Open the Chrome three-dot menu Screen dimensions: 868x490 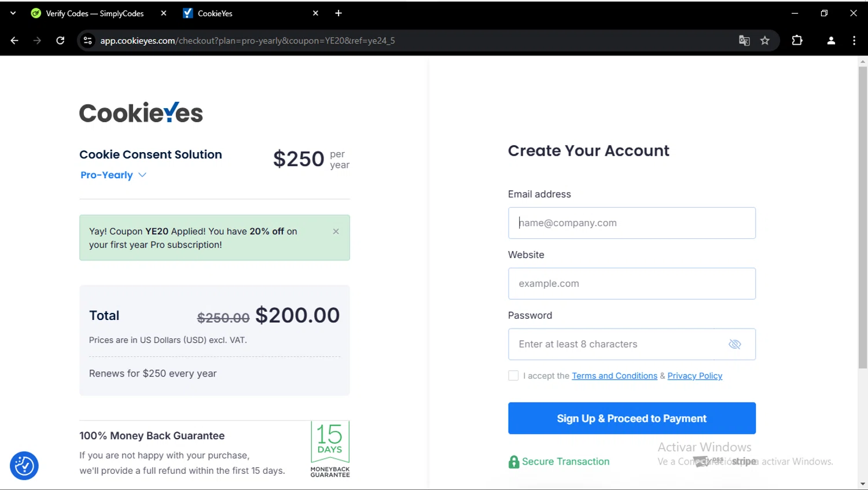[854, 40]
